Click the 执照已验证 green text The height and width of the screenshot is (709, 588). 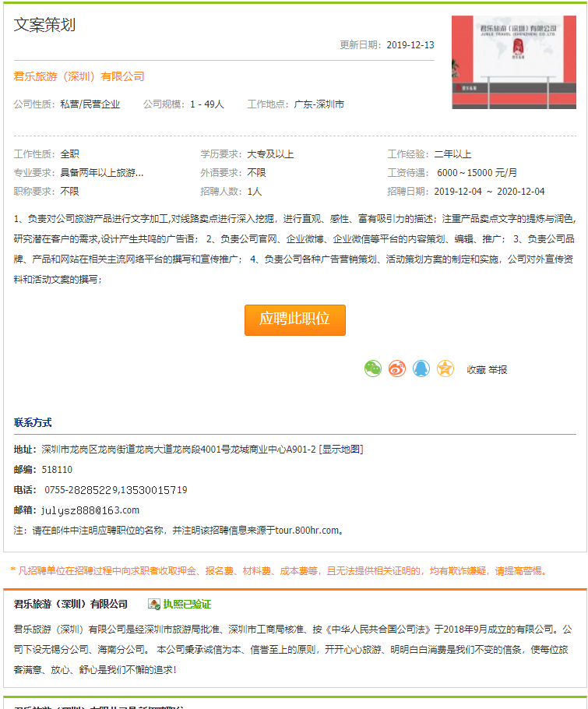pyautogui.click(x=187, y=604)
